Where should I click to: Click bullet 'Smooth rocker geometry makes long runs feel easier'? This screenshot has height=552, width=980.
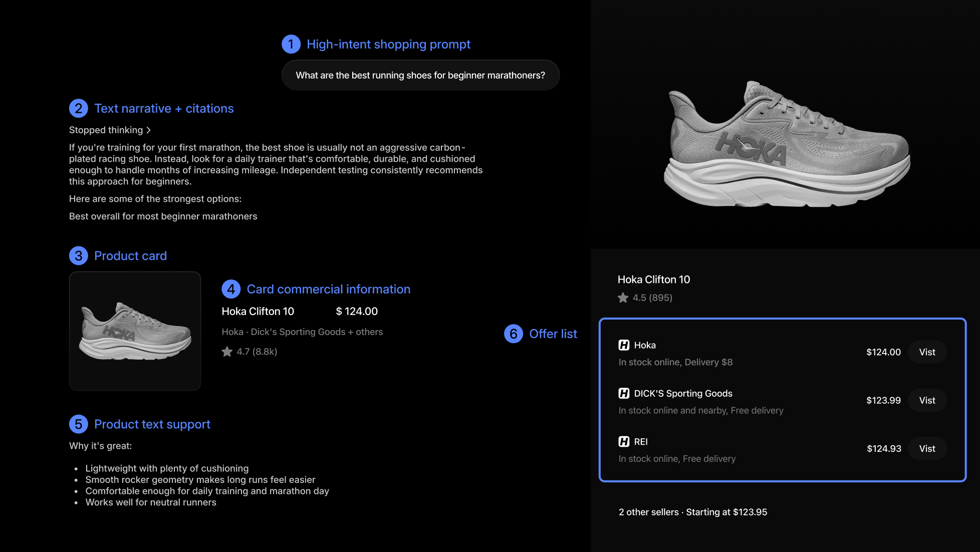point(200,480)
